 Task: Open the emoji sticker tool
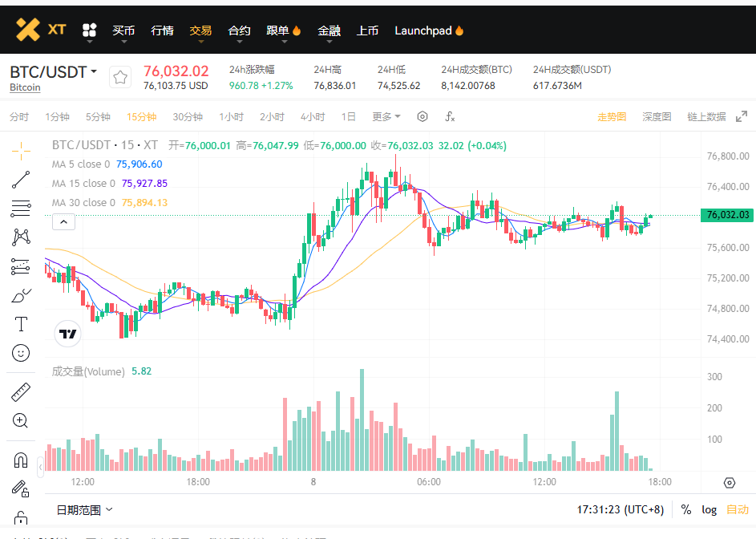pos(21,353)
